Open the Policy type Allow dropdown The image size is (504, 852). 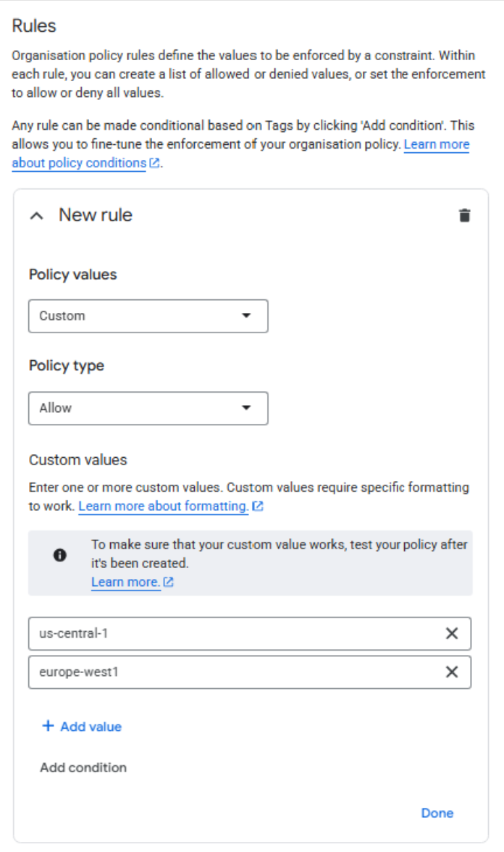(148, 408)
